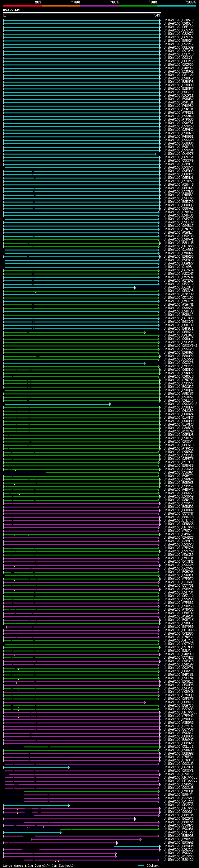Select hit label UniRef100_C3VDH9
199x868 pixels.
(x=178, y=85)
